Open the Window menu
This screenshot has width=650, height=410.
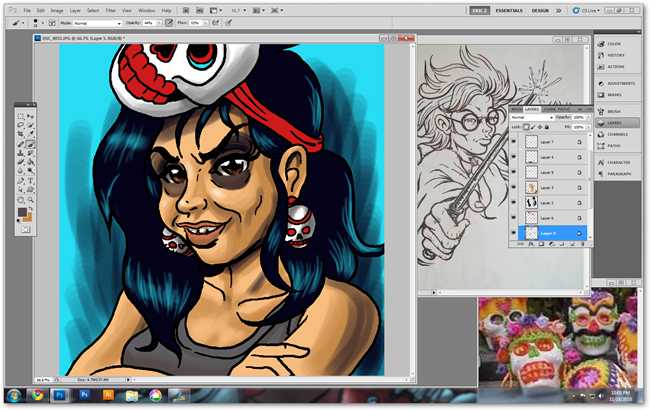[146, 10]
